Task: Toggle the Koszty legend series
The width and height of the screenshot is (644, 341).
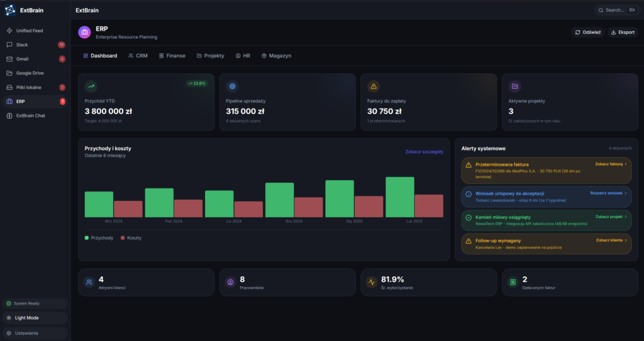Action: 131,238
